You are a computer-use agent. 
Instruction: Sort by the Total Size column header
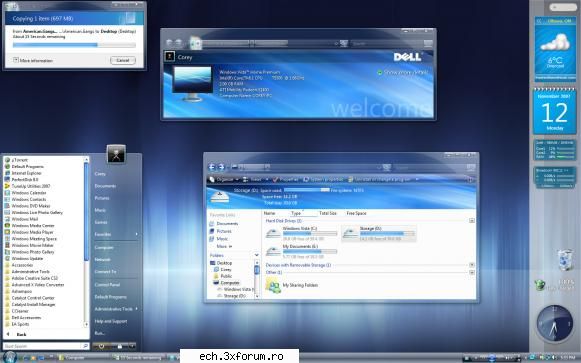click(x=328, y=213)
